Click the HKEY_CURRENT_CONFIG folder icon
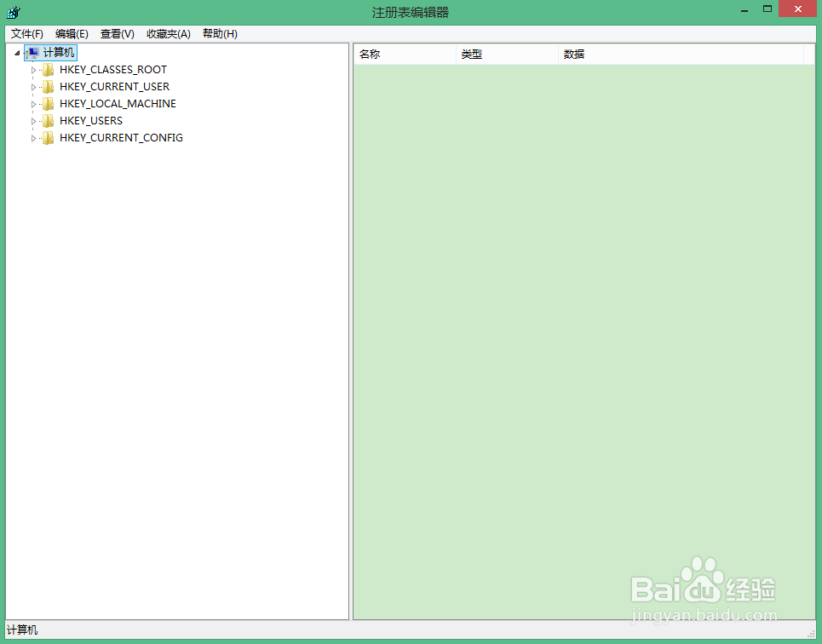Screen dimensions: 822x644 point(49,138)
